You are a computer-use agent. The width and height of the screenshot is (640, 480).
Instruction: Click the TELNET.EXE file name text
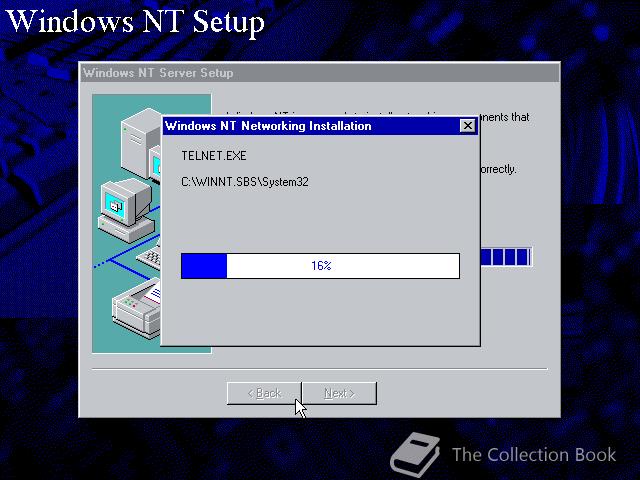tap(214, 156)
